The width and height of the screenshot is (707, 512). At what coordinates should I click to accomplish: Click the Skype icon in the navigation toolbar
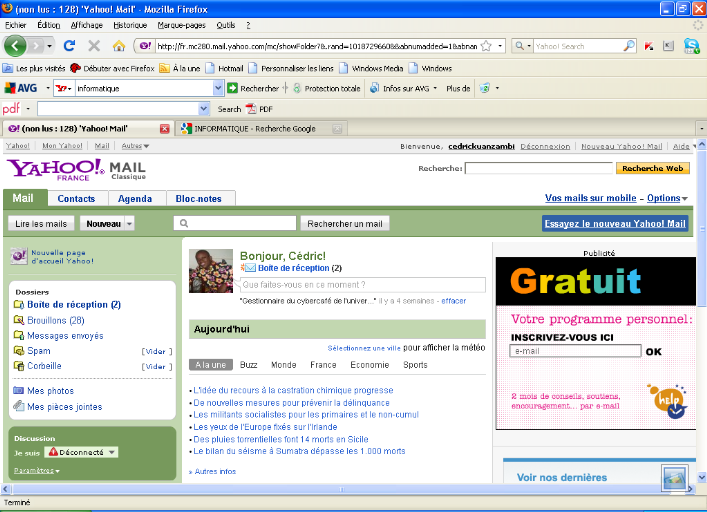tap(691, 46)
